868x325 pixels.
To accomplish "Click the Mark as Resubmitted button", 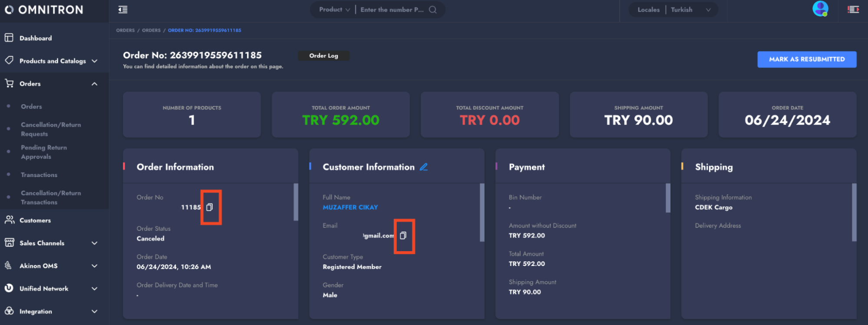I will [806, 59].
